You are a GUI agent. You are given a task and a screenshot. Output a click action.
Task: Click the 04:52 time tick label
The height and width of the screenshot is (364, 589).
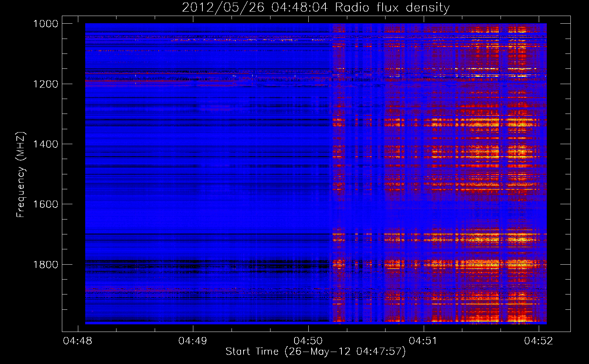point(538,341)
